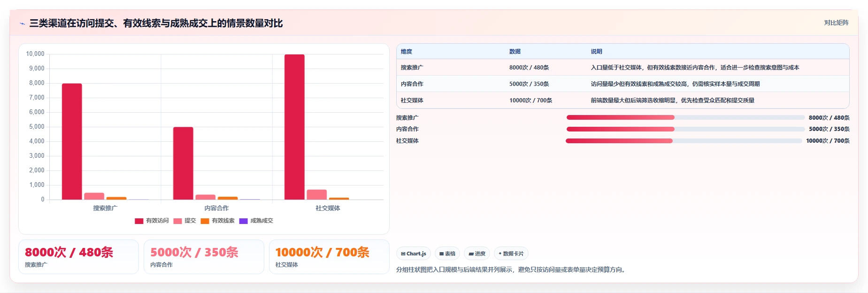868x293 pixels.
Task: Toggle the 成熟成交 legend item
Action: point(256,221)
